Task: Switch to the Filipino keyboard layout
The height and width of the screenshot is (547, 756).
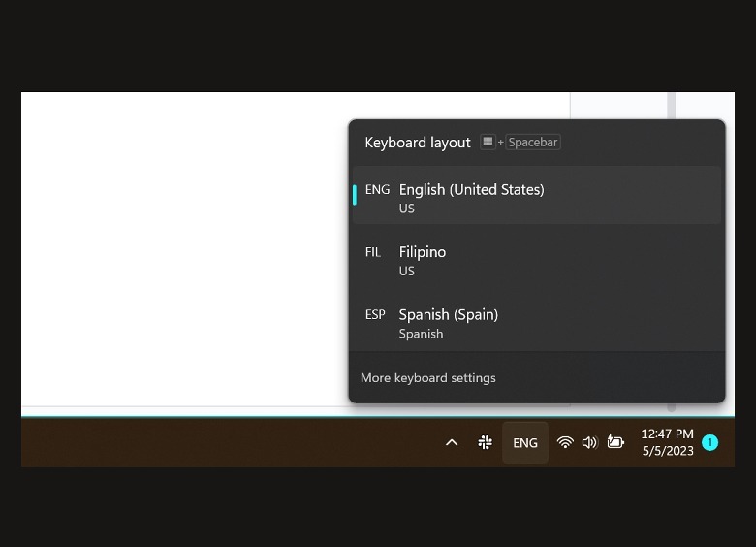Action: coord(537,259)
